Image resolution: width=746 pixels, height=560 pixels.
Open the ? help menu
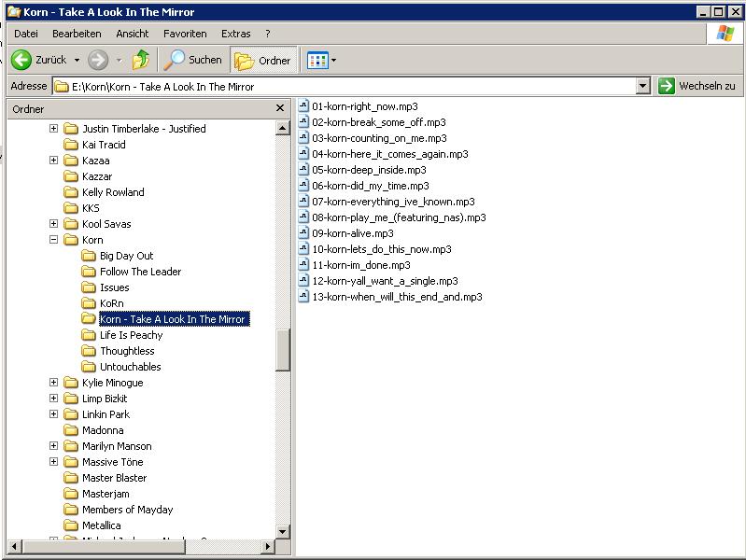click(x=267, y=34)
